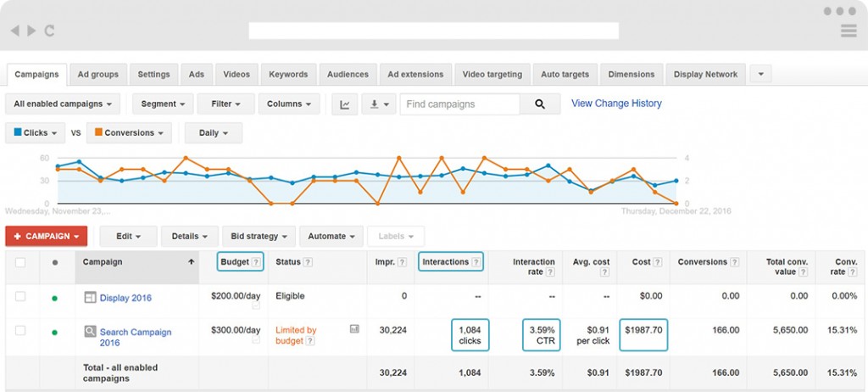Click the Interactions column help icon

point(476,262)
